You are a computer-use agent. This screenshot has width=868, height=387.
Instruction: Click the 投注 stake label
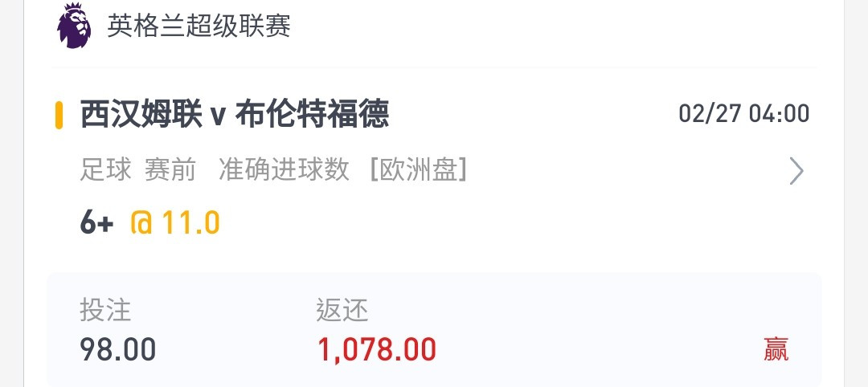tap(106, 310)
